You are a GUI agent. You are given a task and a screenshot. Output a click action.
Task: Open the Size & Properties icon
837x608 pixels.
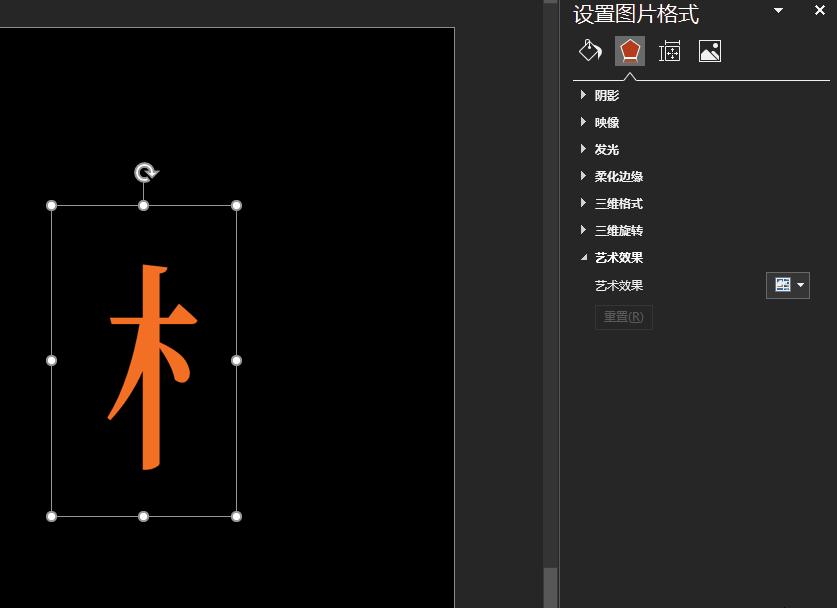coord(669,50)
